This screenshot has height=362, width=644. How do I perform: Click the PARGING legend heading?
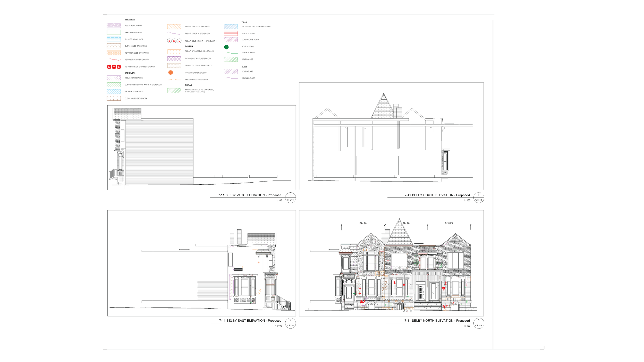189,46
